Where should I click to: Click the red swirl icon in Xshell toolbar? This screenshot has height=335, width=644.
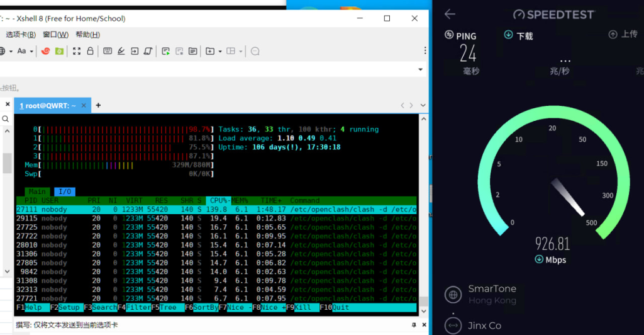(45, 51)
